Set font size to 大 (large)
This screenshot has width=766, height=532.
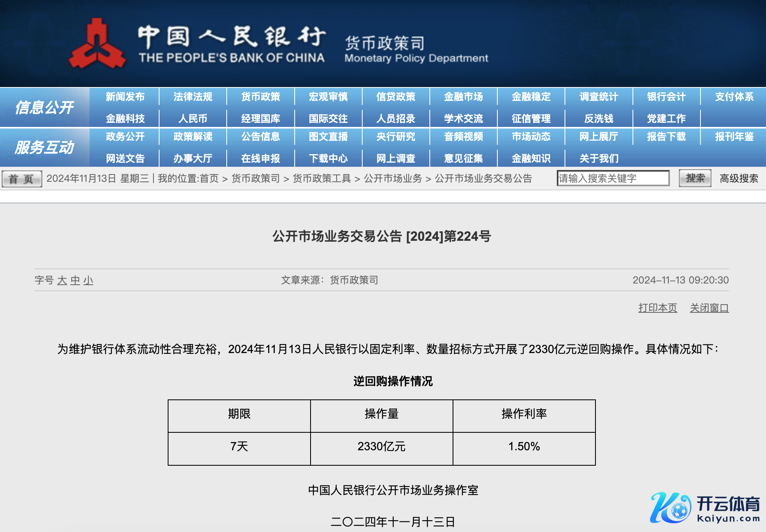pyautogui.click(x=62, y=280)
